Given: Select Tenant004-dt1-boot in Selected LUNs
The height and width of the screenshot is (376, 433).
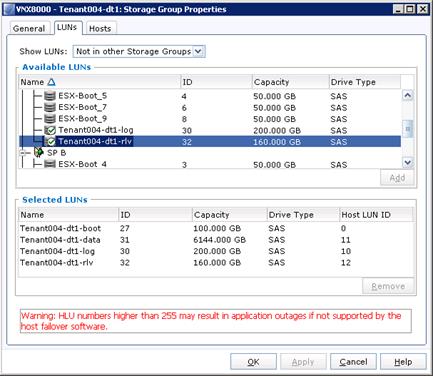Looking at the screenshot, I should tap(60, 228).
